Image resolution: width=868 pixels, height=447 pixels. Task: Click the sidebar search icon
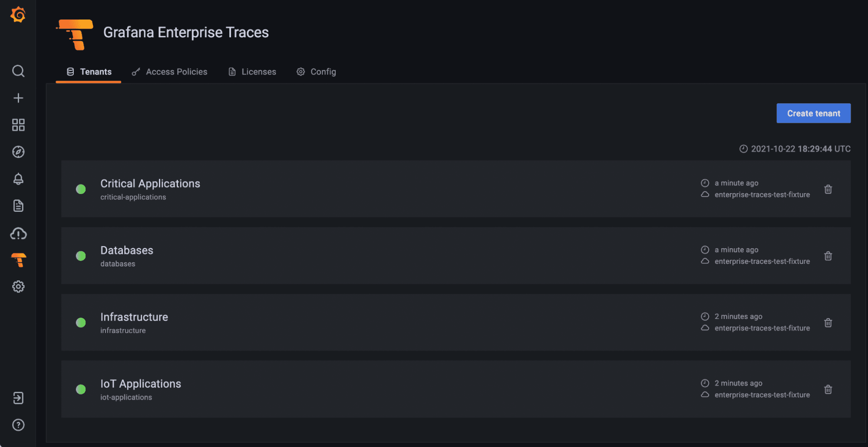click(x=18, y=71)
